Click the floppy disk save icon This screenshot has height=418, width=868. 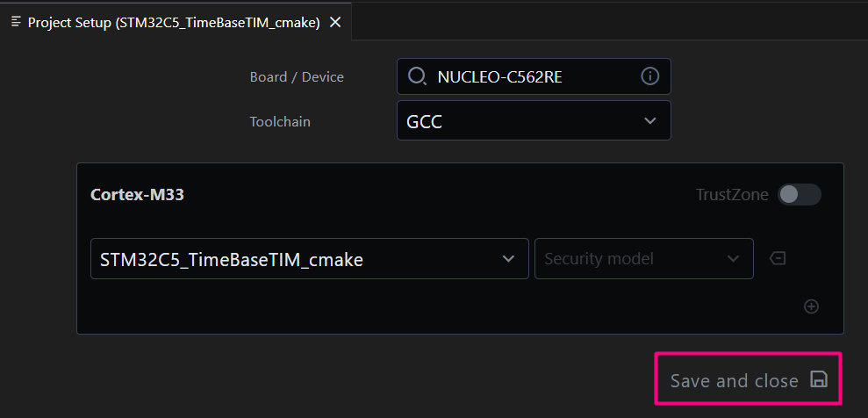818,379
